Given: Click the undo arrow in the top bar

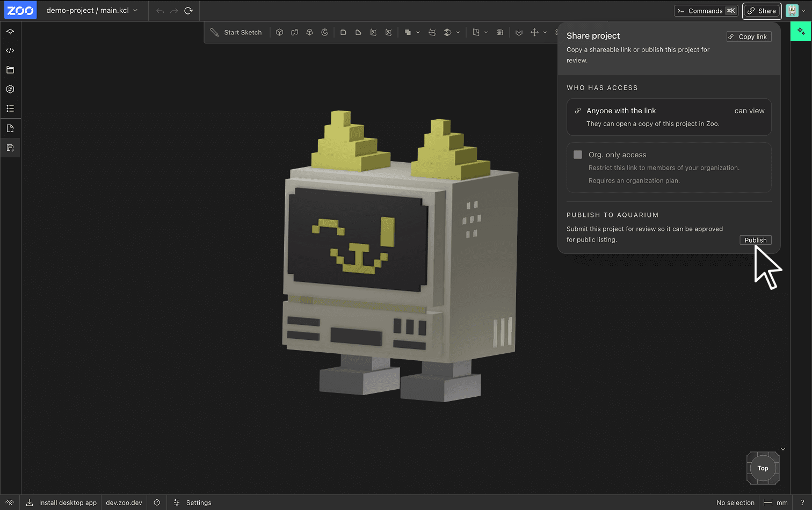Looking at the screenshot, I should click(x=160, y=11).
